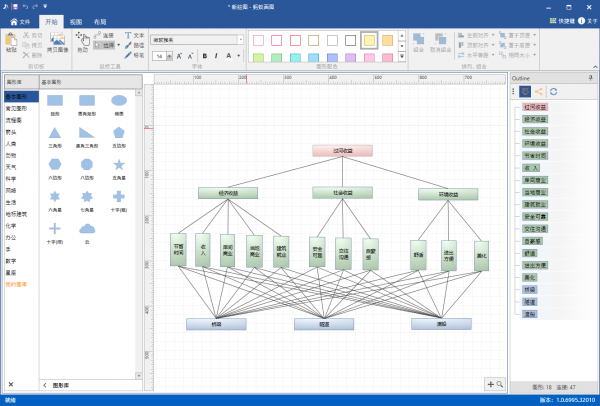Pick the cloud 云 shape
Screen dimensions: 600x406
point(87,228)
